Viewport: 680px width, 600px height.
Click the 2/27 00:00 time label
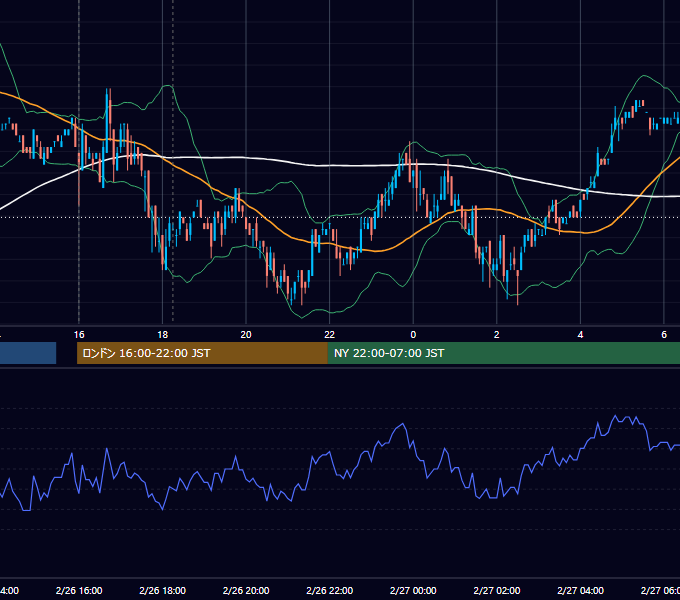(413, 590)
